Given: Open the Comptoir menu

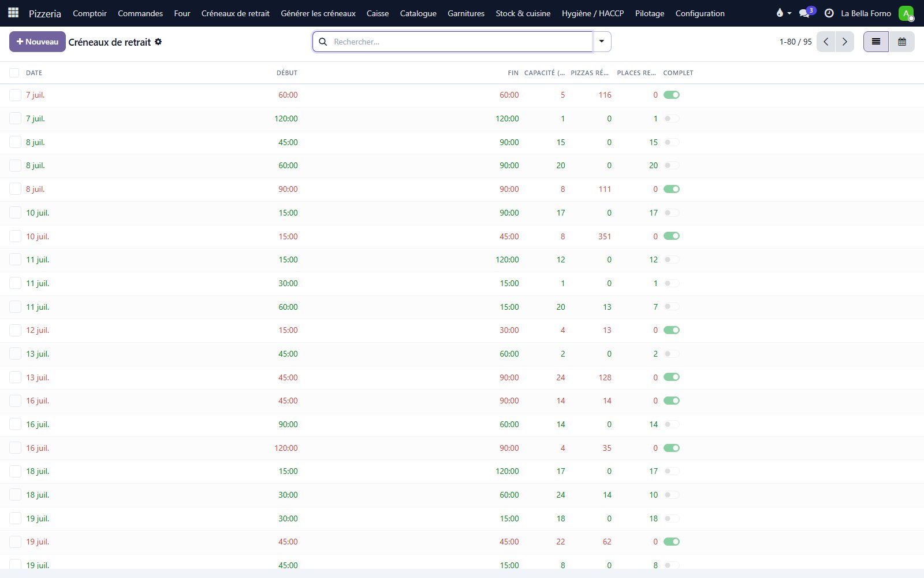Looking at the screenshot, I should point(90,13).
